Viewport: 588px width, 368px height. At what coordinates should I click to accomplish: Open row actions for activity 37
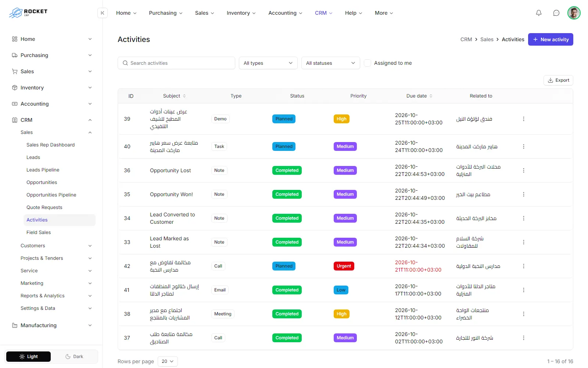coord(524,338)
